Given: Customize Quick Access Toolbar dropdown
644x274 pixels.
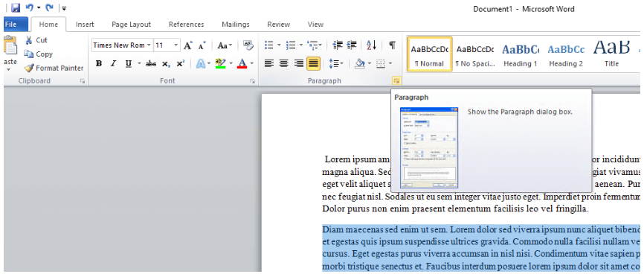Looking at the screenshot, I should coord(65,8).
